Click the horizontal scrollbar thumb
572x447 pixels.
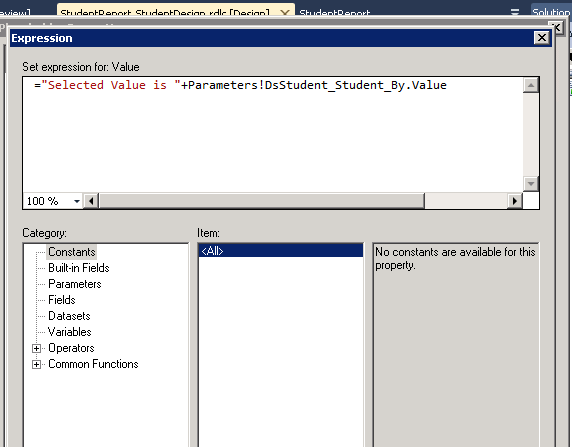[x=262, y=201]
